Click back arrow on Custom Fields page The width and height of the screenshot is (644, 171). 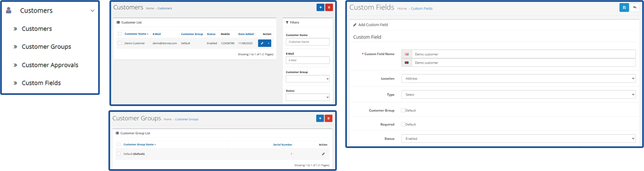(634, 8)
